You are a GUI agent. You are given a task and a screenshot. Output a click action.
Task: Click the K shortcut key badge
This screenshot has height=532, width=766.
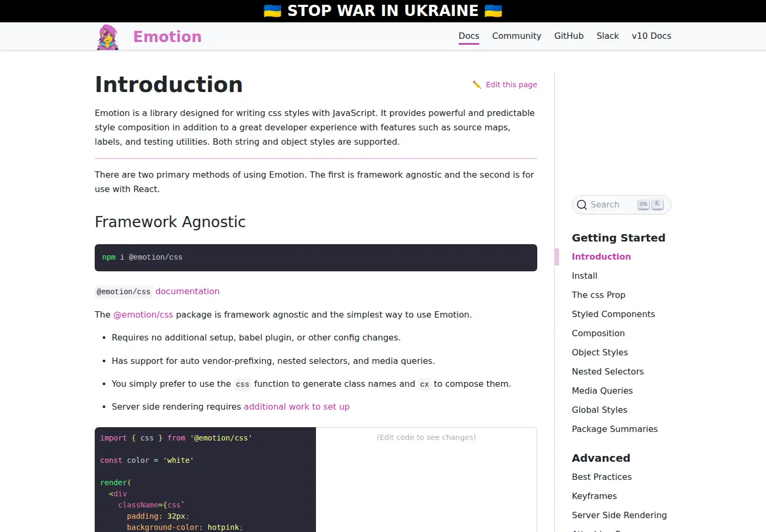coord(657,204)
